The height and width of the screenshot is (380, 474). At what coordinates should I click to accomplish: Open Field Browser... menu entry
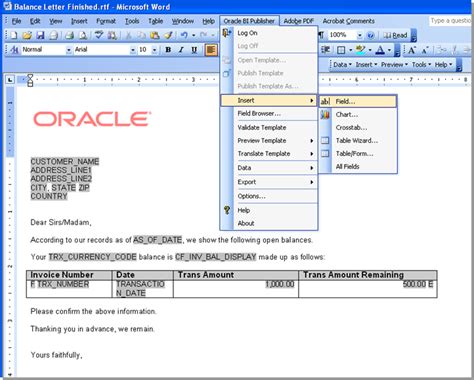(269, 113)
